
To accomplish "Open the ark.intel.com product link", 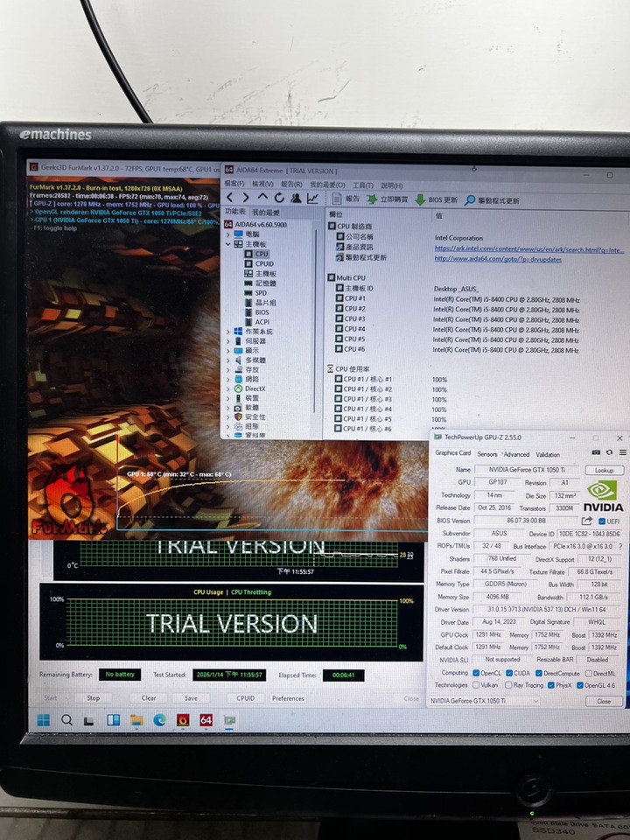I will coord(528,248).
